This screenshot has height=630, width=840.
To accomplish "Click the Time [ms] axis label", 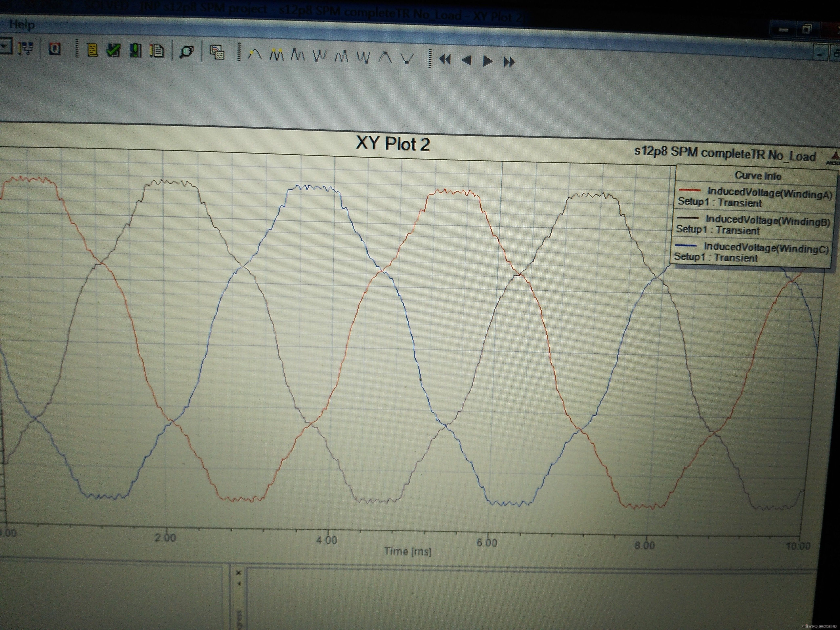I will pos(407,551).
